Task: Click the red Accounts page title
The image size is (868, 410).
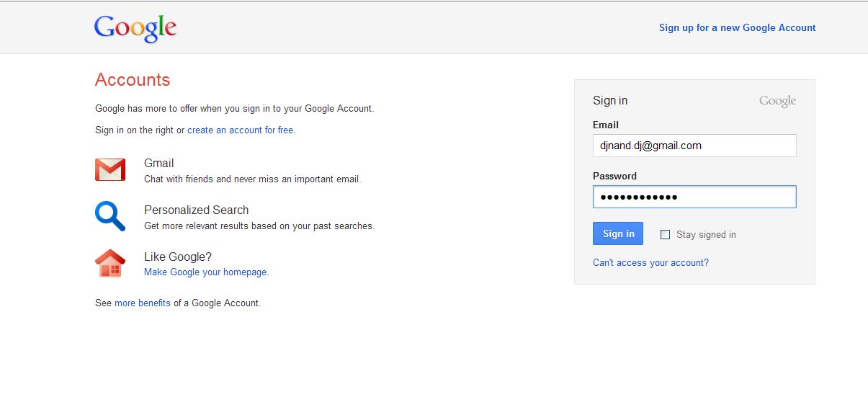Action: pos(133,80)
